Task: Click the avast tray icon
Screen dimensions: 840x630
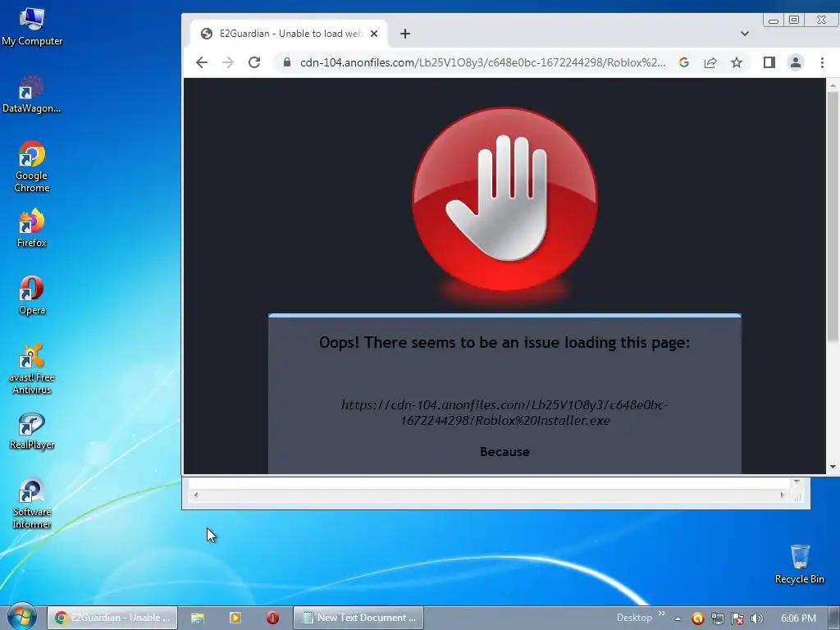Action: (697, 619)
